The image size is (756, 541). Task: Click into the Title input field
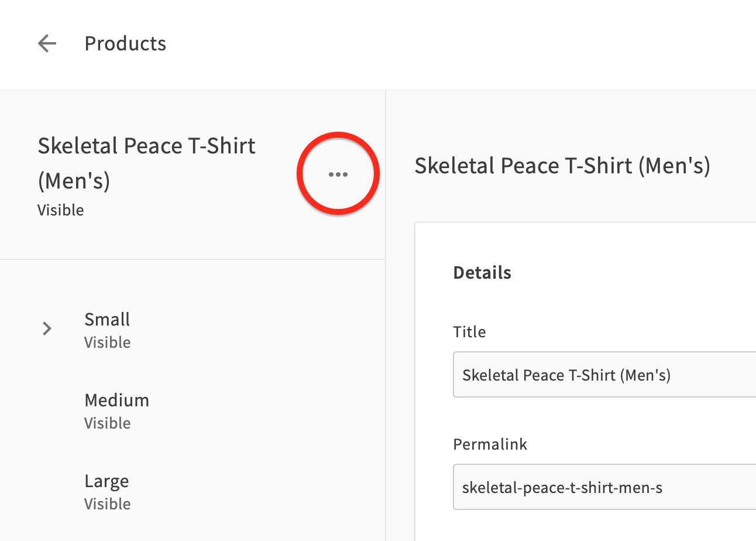604,375
